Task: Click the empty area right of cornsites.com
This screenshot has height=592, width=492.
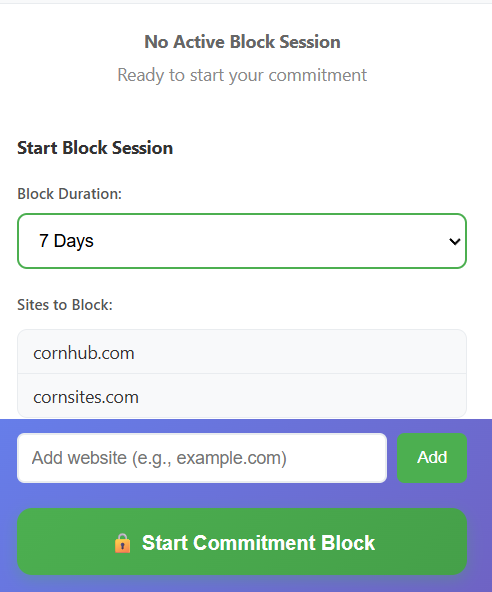Action: (x=302, y=396)
